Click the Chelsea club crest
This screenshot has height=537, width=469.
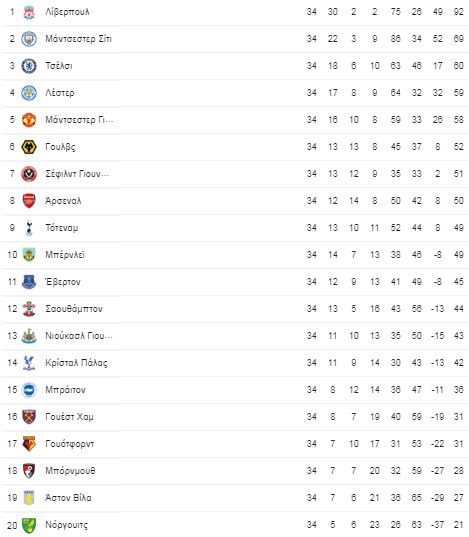pos(29,66)
